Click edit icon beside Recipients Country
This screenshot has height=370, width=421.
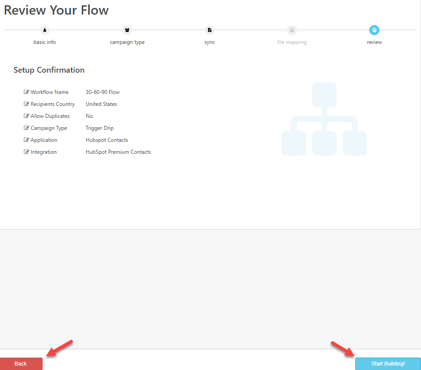26,104
